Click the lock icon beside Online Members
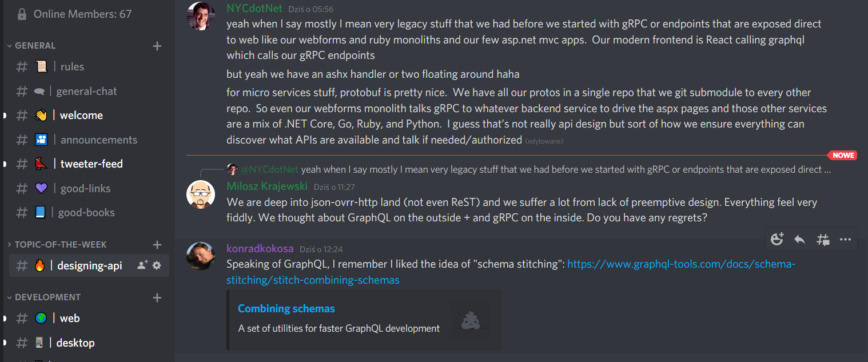868x362 pixels. [21, 13]
